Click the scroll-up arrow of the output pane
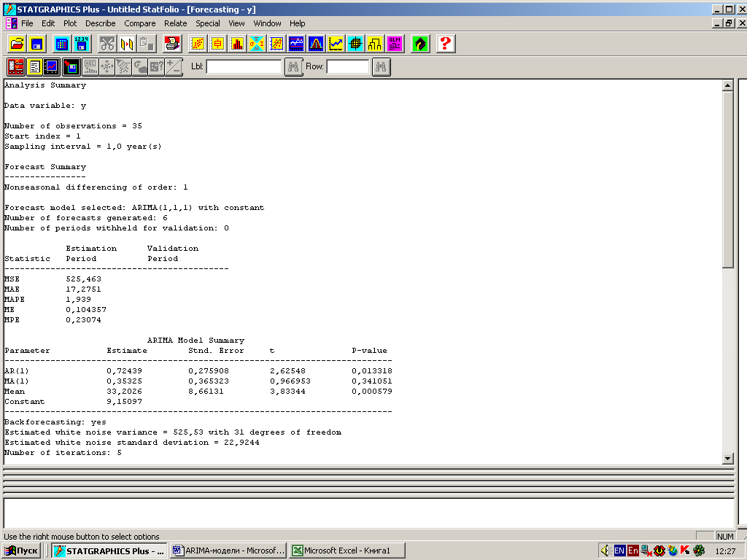The height and width of the screenshot is (560, 747). click(x=727, y=86)
